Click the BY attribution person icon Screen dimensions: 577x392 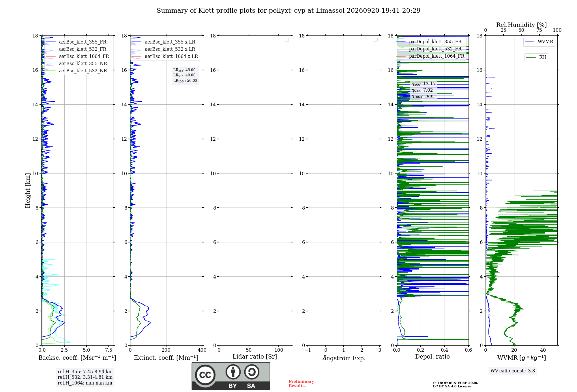point(233,372)
